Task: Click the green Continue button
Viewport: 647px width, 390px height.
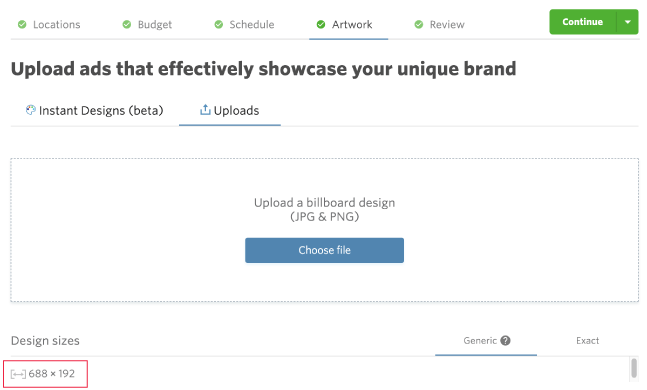Action: point(583,22)
